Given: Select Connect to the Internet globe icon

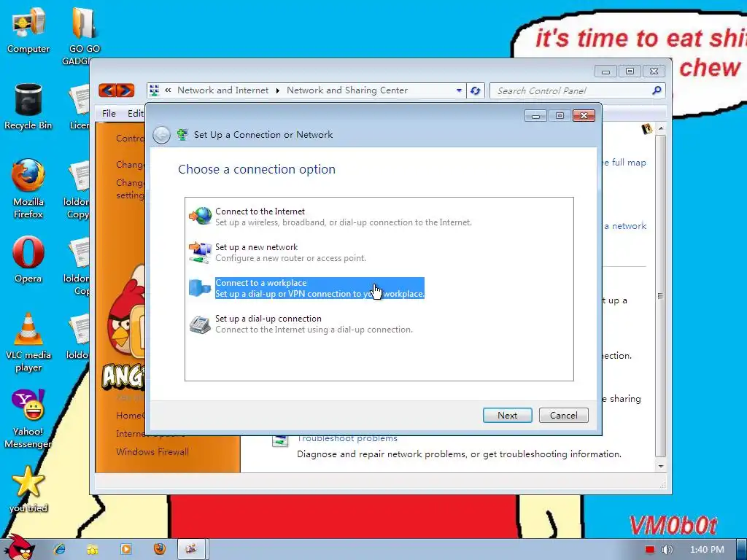Looking at the screenshot, I should (200, 216).
